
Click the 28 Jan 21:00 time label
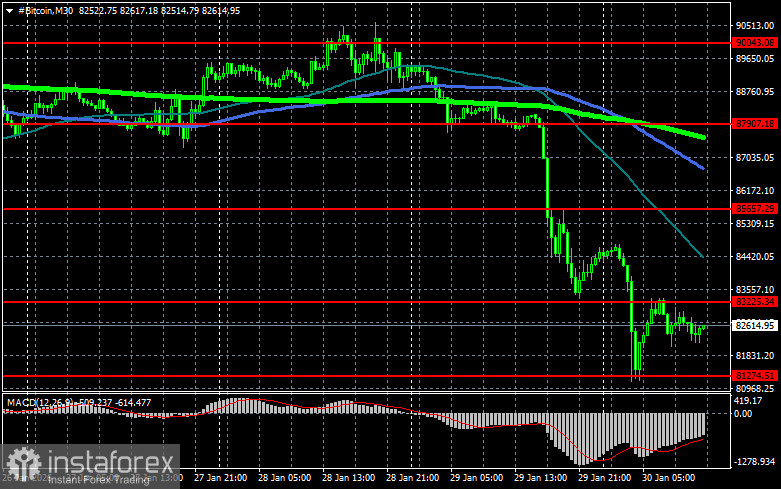tap(412, 478)
